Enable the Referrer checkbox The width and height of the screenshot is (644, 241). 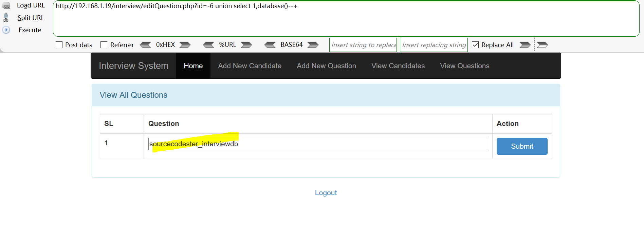coord(104,45)
